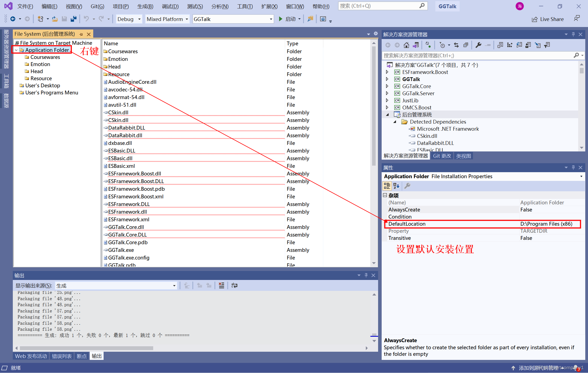Enable Condition property field
The width and height of the screenshot is (588, 373).
[548, 216]
